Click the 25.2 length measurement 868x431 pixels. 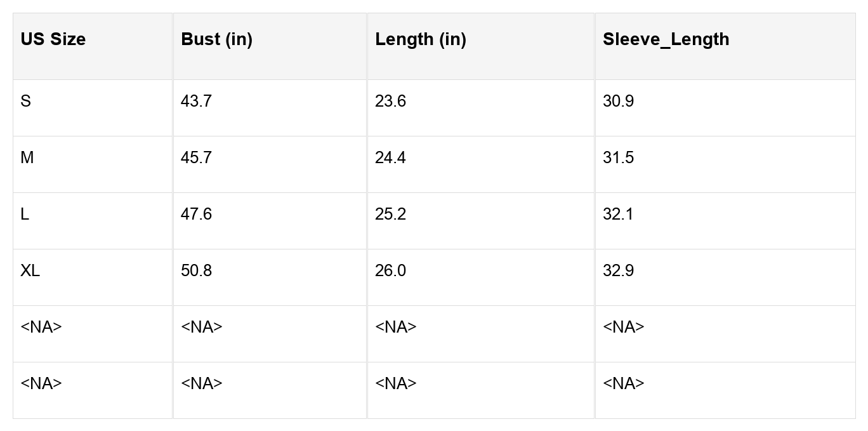point(390,215)
